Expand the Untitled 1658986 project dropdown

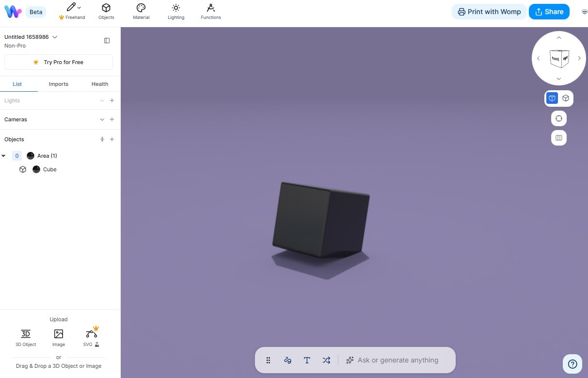55,37
